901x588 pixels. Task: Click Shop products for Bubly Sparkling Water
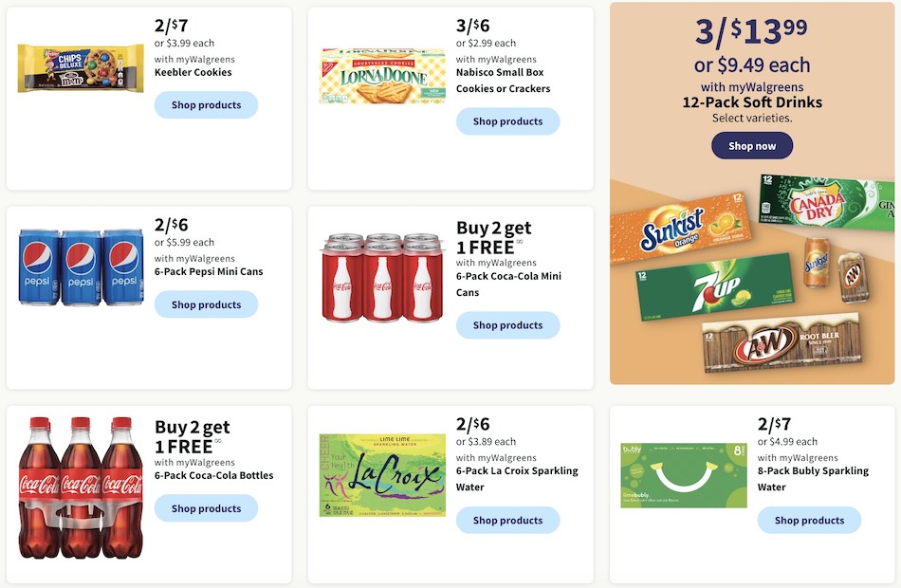tap(809, 520)
